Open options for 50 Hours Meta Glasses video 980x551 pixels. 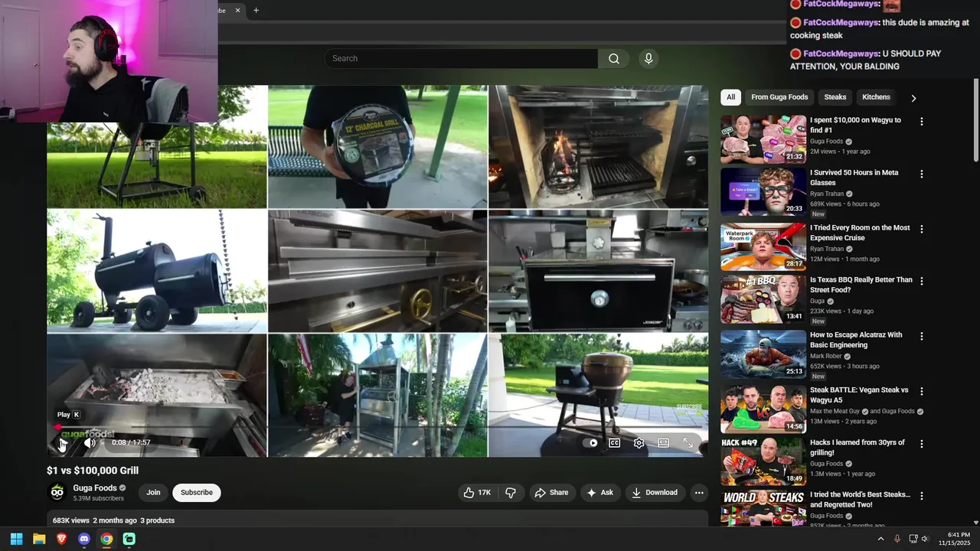922,174
